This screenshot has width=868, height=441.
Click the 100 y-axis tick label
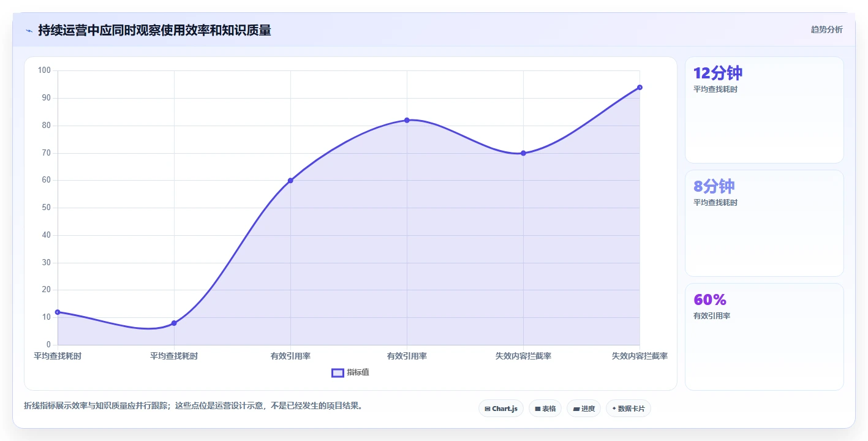(44, 70)
